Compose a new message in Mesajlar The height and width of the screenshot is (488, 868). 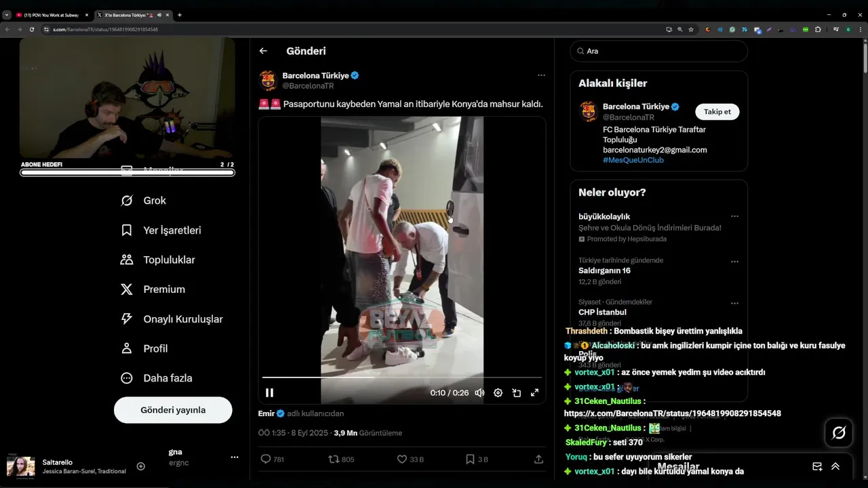click(817, 466)
